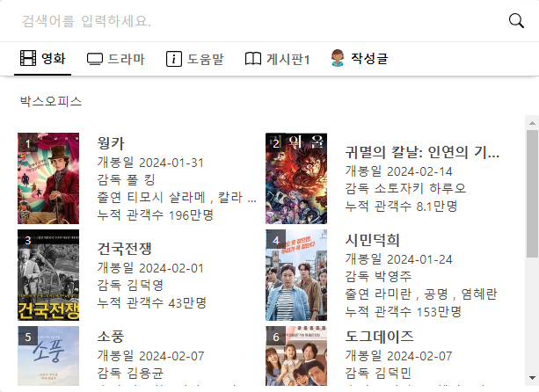Click 누적 관객수 8.1만명 text
Image resolution: width=539 pixels, height=392 pixels.
[x=401, y=207]
